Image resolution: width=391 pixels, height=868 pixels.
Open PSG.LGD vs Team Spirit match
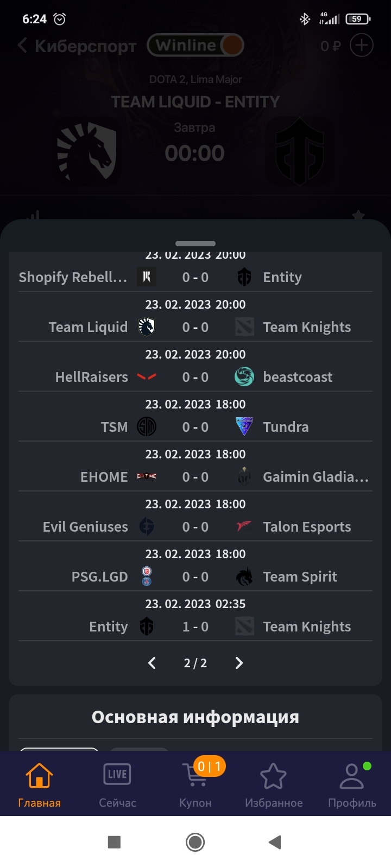(195, 566)
